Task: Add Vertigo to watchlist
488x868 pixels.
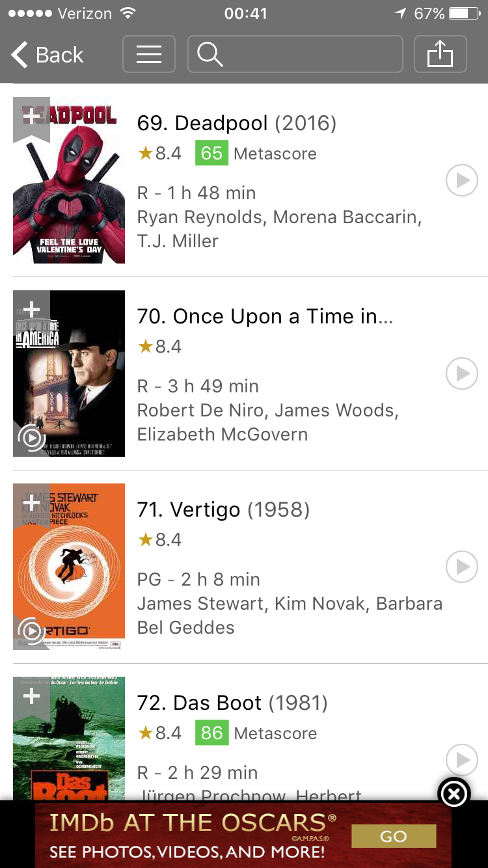Action: pyautogui.click(x=31, y=503)
